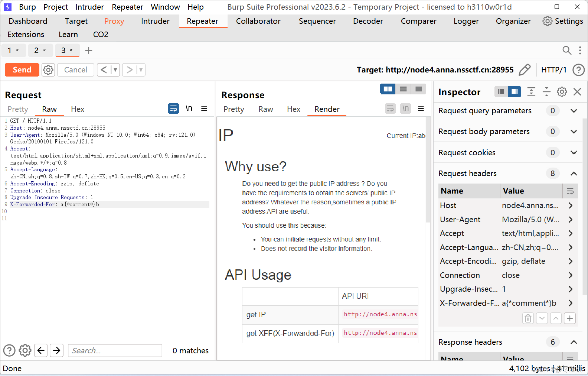Open Repeater tab options kebab menu
Screen dimensions: 588x376
[580, 50]
